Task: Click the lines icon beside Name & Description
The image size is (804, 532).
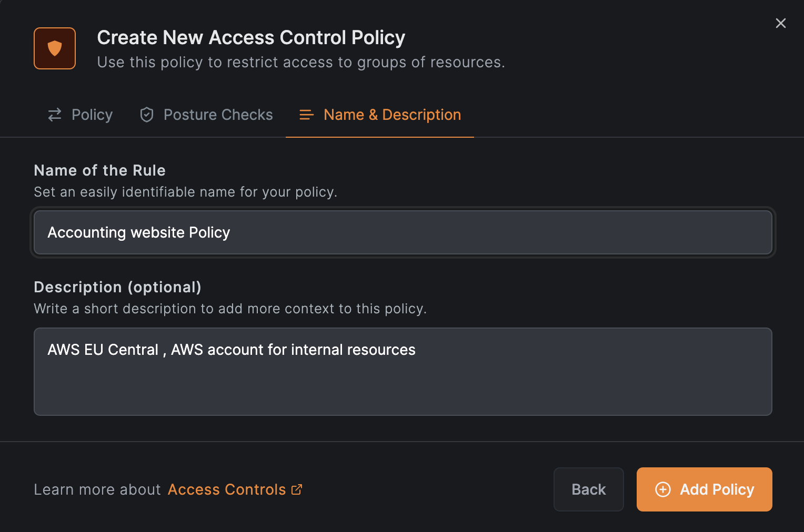Action: [306, 115]
